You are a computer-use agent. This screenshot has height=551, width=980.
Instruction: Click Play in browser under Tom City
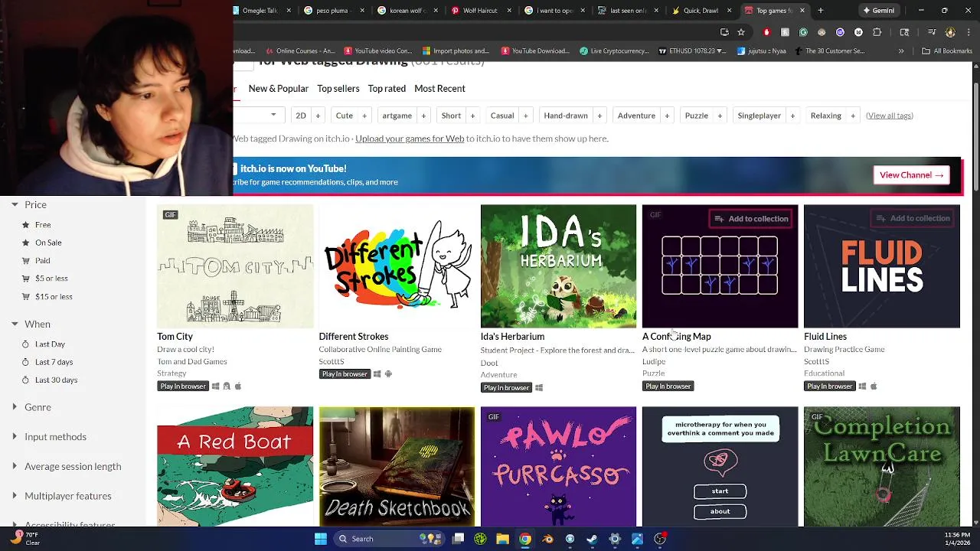tap(183, 386)
